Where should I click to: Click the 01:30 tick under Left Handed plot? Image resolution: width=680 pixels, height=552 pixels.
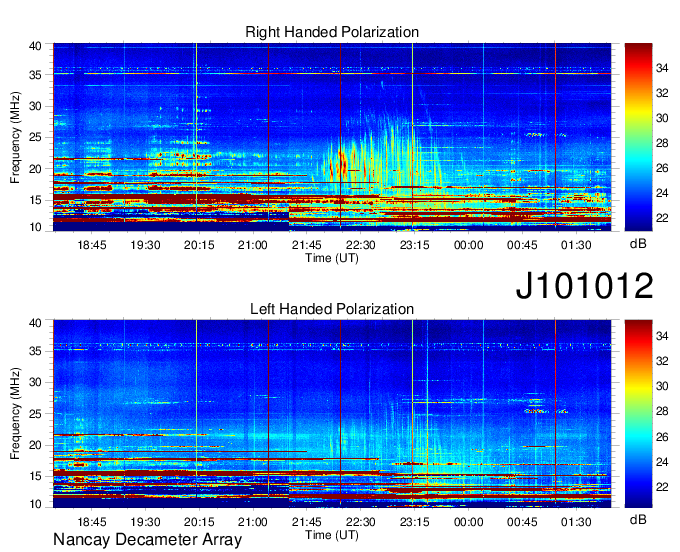pyautogui.click(x=576, y=522)
